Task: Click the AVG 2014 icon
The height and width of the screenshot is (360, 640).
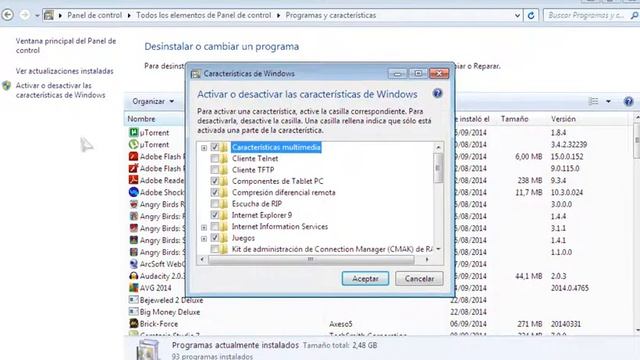Action: [133, 288]
